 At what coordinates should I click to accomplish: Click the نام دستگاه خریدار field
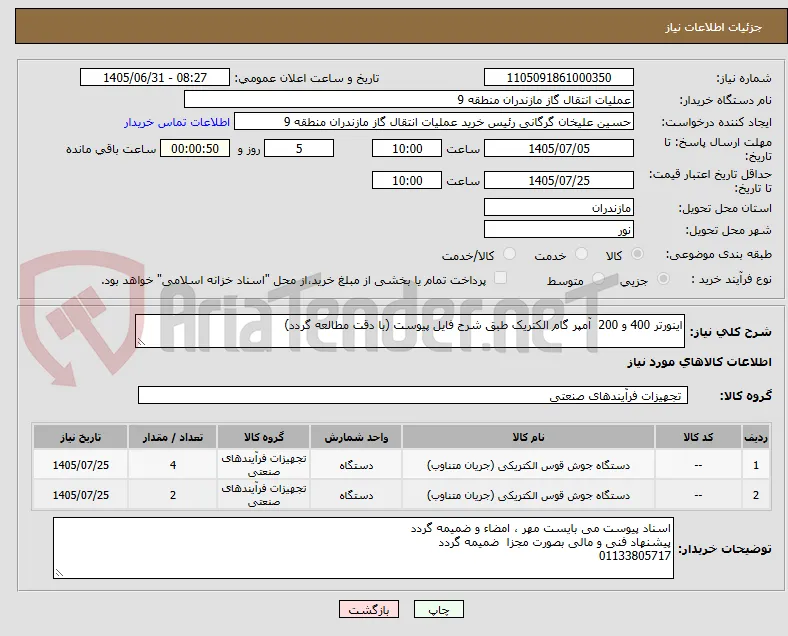tap(409, 99)
